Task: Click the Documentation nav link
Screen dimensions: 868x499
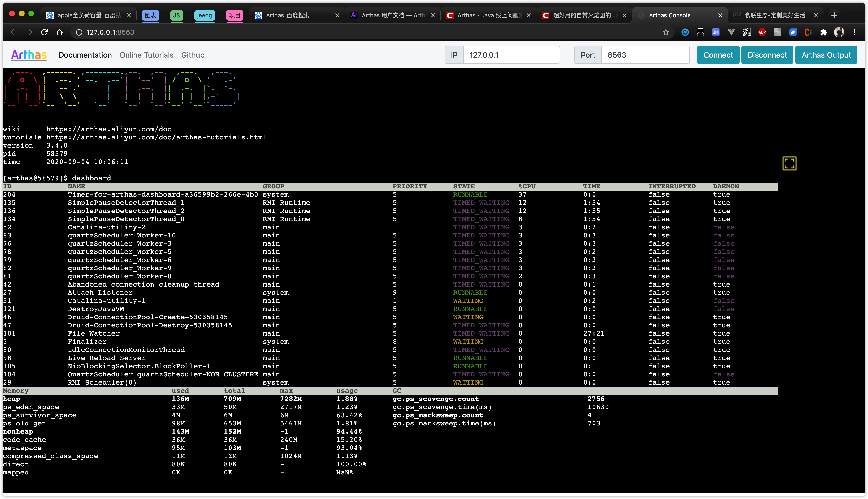Action: [85, 55]
